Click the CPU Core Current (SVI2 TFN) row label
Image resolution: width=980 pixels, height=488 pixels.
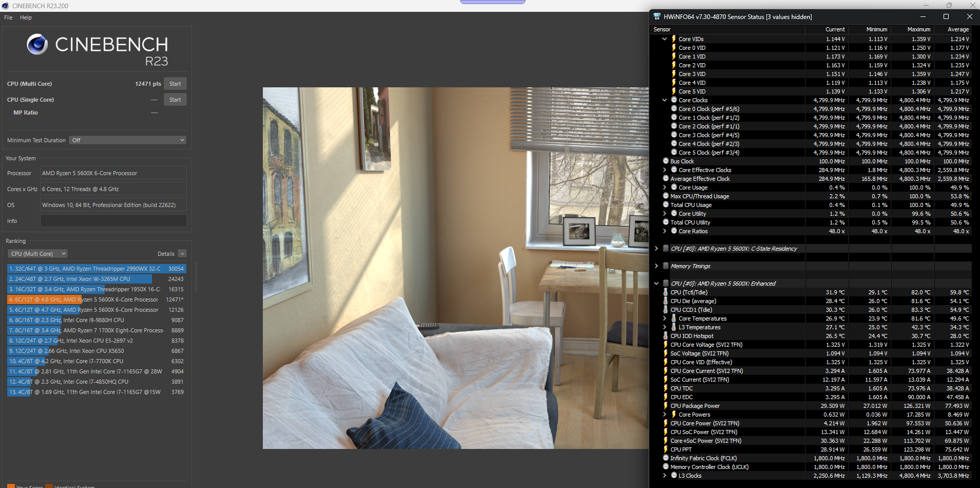(706, 370)
